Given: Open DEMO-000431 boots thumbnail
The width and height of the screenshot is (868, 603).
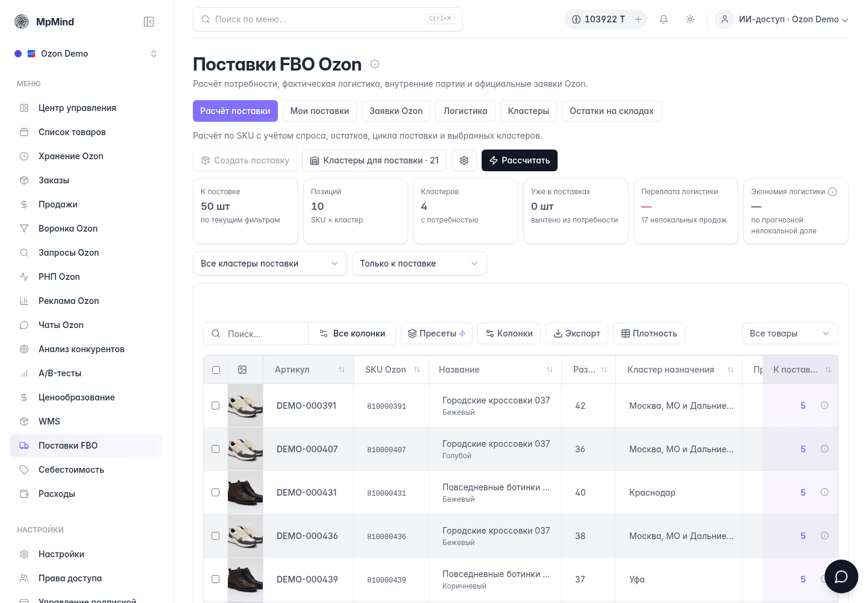Looking at the screenshot, I should [x=245, y=492].
